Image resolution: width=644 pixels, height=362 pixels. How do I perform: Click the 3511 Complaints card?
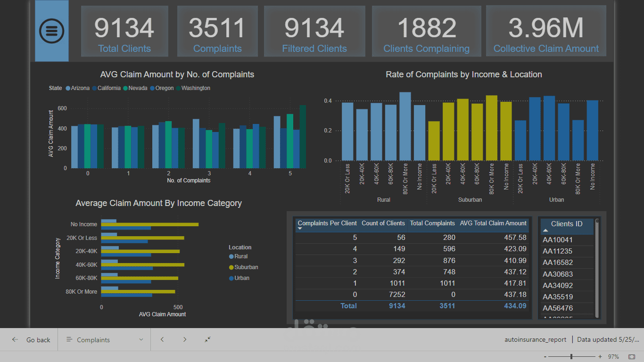(x=217, y=31)
